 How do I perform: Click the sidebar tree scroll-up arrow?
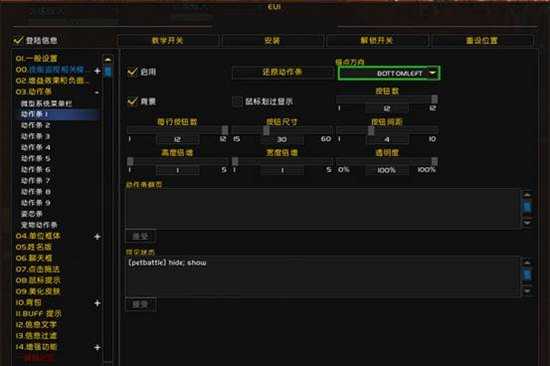[108, 59]
